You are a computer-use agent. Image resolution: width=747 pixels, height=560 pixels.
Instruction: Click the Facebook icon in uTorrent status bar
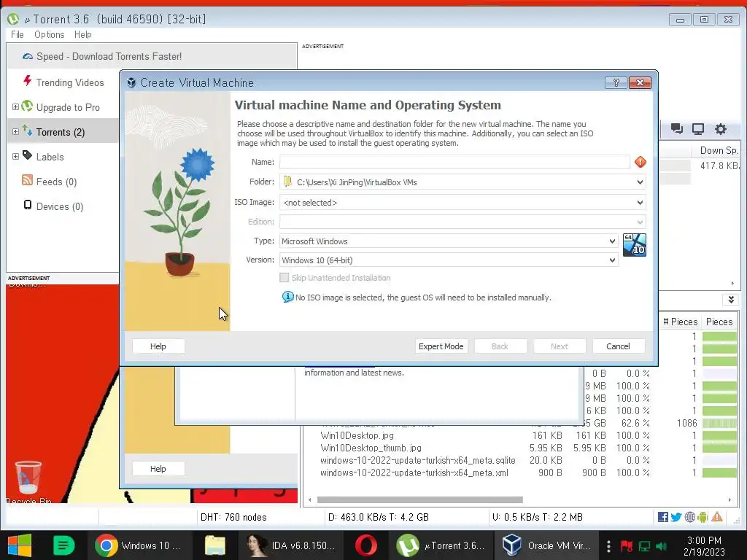(662, 517)
